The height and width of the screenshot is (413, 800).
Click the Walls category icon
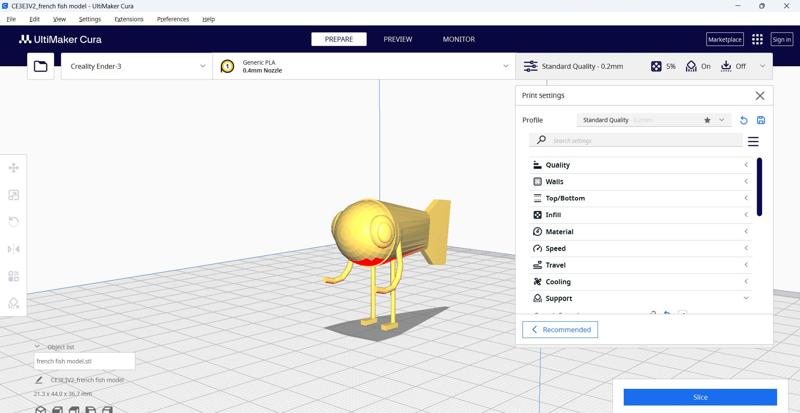(x=537, y=182)
